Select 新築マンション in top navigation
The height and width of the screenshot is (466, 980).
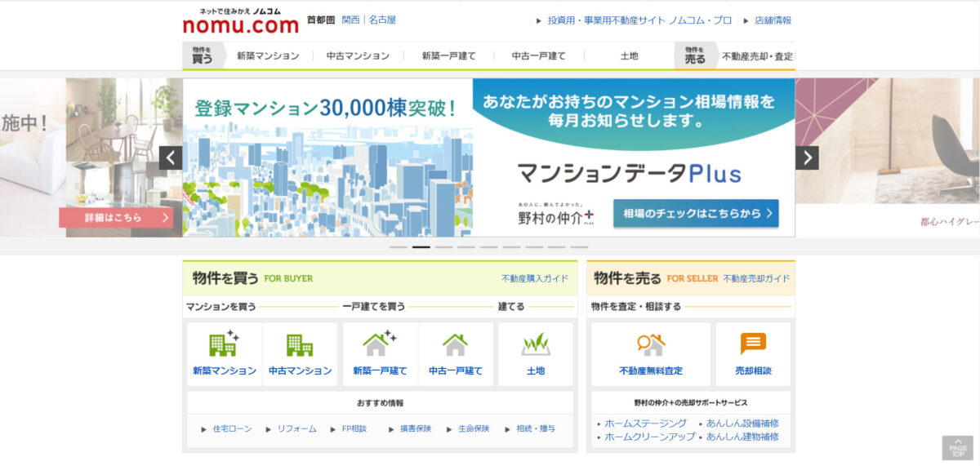tap(268, 56)
